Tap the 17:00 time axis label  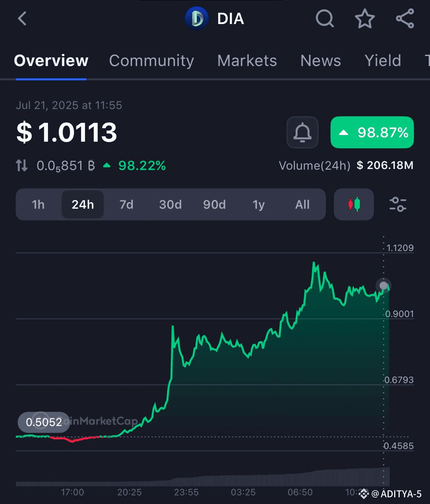pos(72,492)
